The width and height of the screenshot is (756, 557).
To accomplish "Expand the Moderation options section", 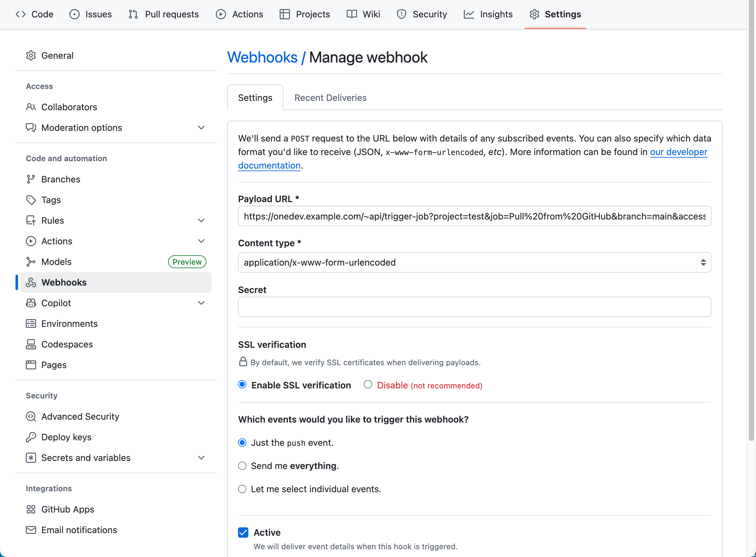I will 201,127.
